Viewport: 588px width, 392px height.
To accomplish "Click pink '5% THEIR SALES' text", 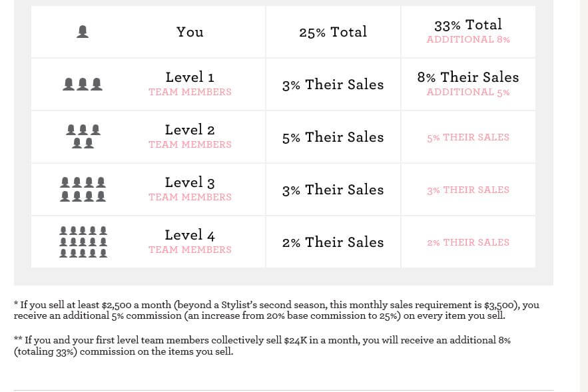I will pyautogui.click(x=468, y=138).
